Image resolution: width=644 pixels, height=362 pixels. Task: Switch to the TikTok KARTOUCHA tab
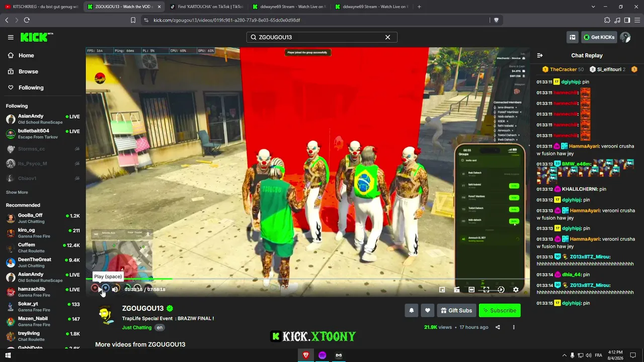206,7
